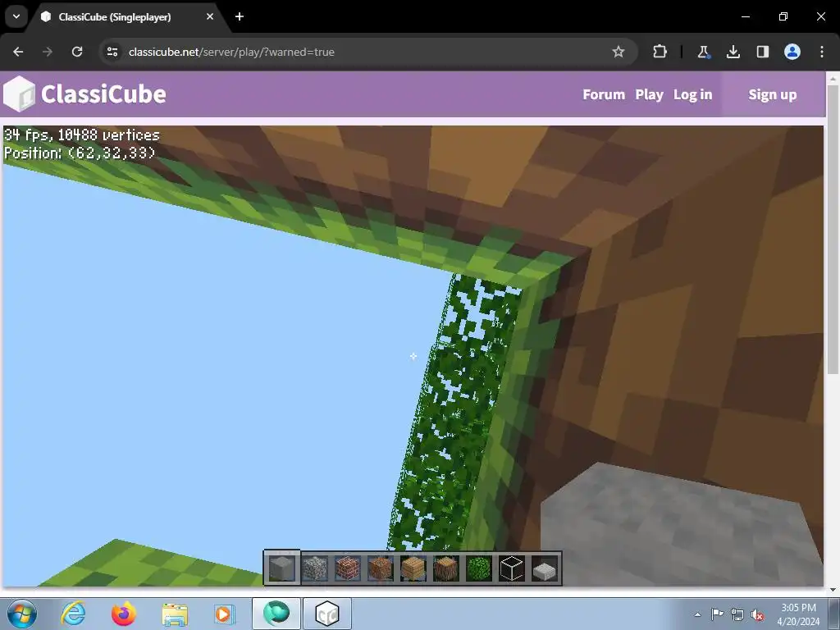Click the ClassiCube title text

point(103,94)
